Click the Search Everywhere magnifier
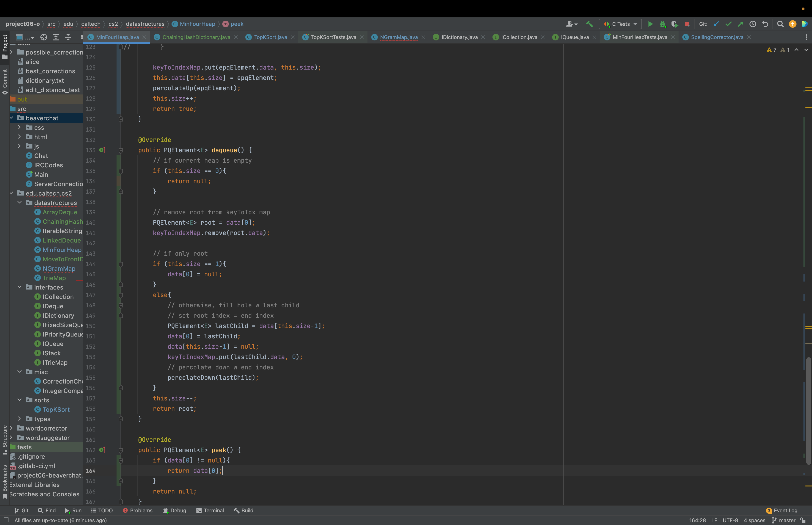Viewport: 812px width, 525px height. [x=780, y=24]
